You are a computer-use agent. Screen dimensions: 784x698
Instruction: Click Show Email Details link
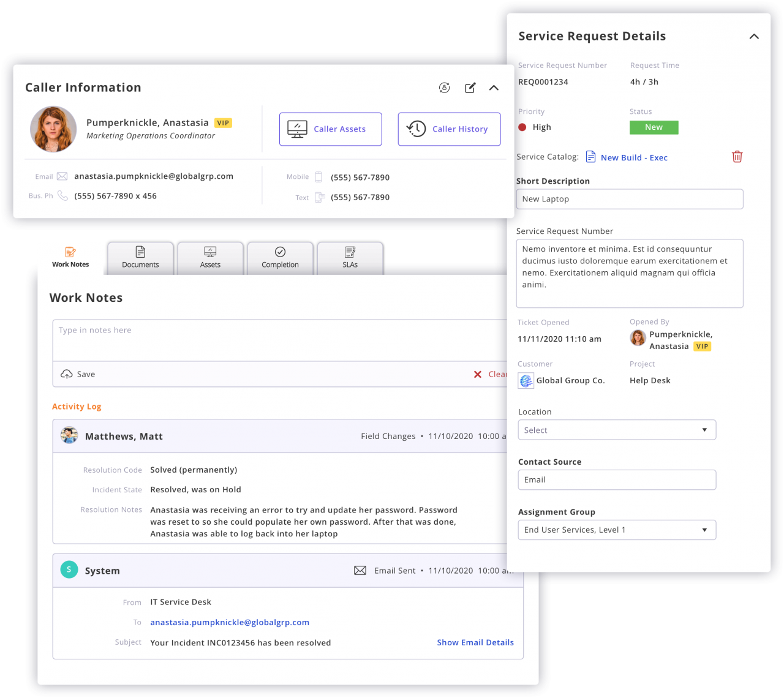click(475, 642)
